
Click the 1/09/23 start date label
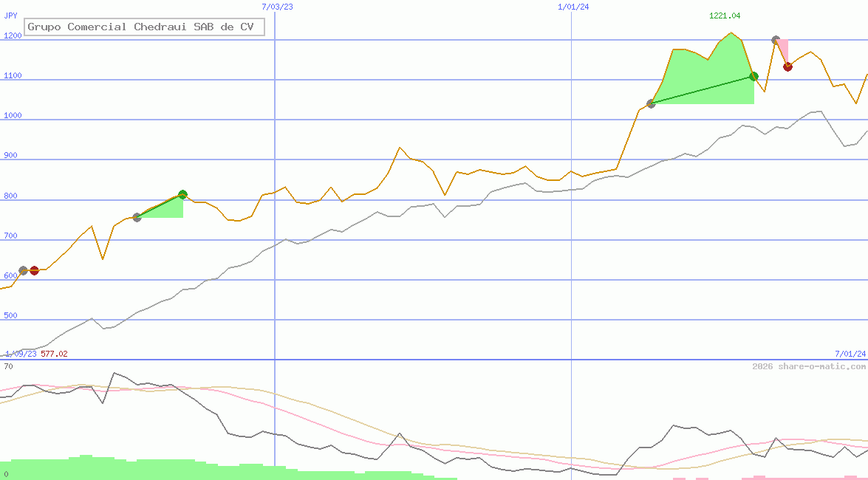tap(21, 354)
